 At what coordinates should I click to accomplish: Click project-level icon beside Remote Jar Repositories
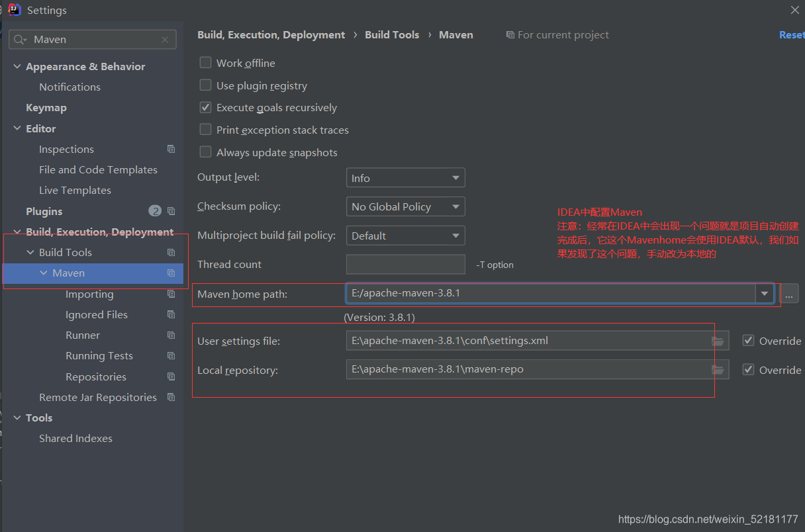coord(171,398)
